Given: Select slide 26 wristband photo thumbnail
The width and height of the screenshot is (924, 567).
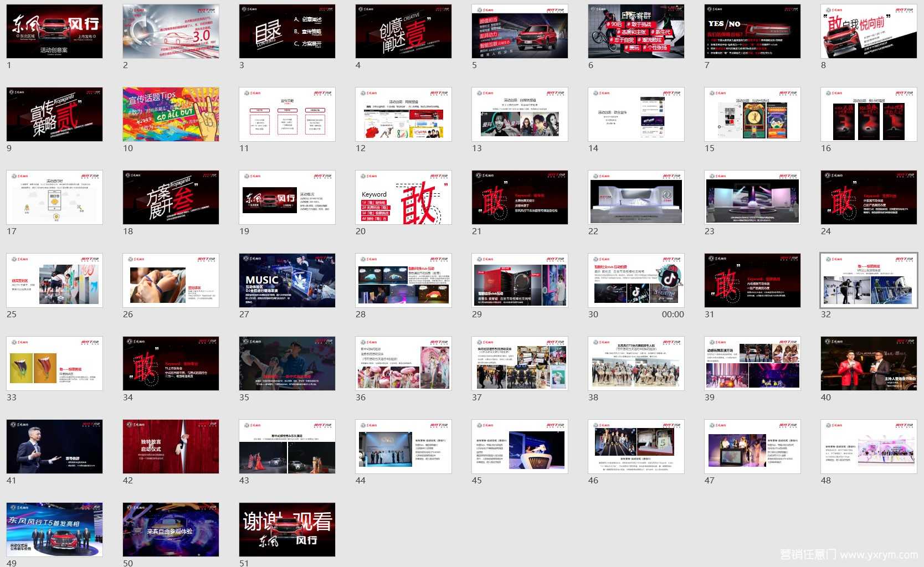Looking at the screenshot, I should 171,280.
